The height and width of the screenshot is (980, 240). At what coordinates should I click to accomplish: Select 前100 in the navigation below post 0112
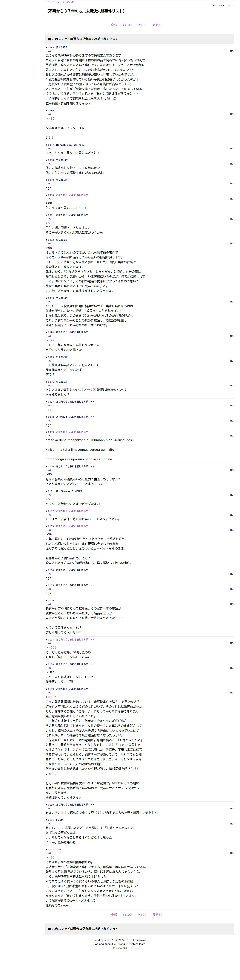[127, 914]
